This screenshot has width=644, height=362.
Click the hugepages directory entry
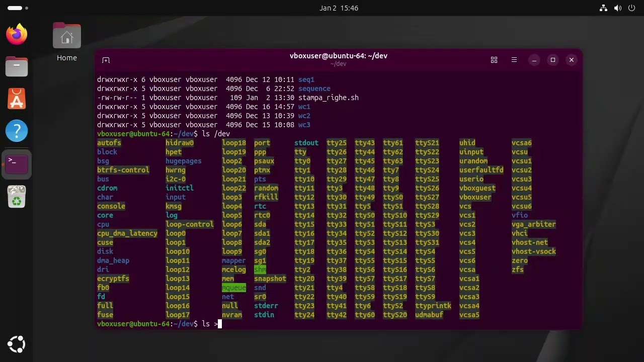[x=184, y=161]
